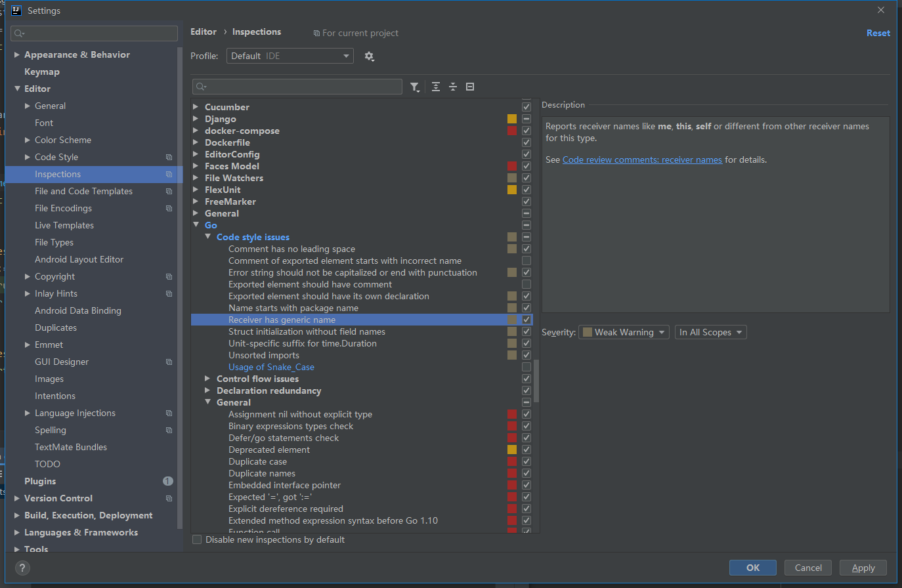The width and height of the screenshot is (902, 588).
Task: Open Code review comments: receiver names link
Action: (x=642, y=159)
